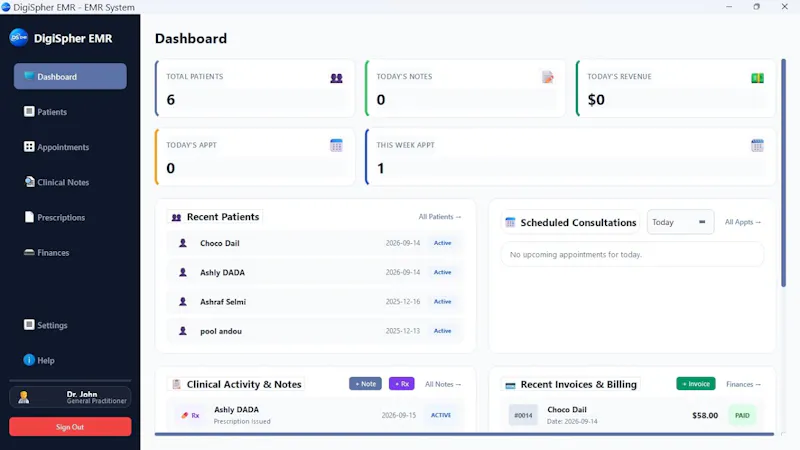
Task: Open the All Appts link
Action: click(743, 222)
